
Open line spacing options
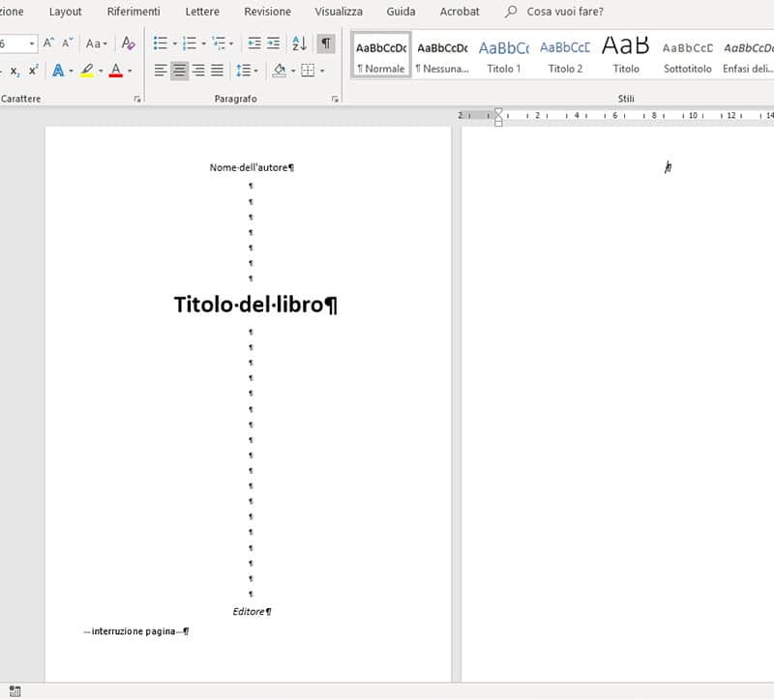[244, 71]
